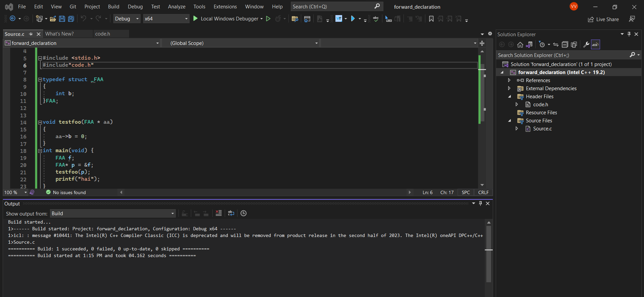Switch to the code.h tab
This screenshot has width=644, height=297.
coord(103,34)
